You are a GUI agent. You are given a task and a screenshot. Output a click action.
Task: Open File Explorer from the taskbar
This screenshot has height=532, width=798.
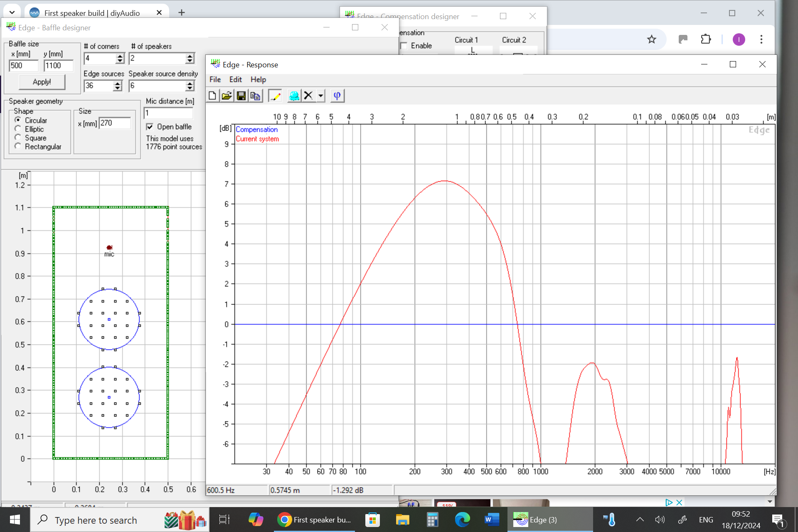pos(402,520)
